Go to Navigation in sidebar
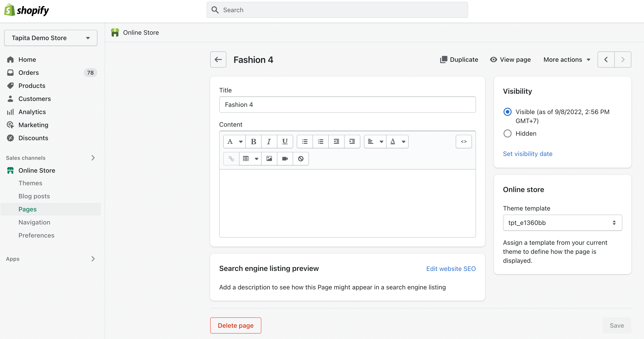644x339 pixels. 34,222
